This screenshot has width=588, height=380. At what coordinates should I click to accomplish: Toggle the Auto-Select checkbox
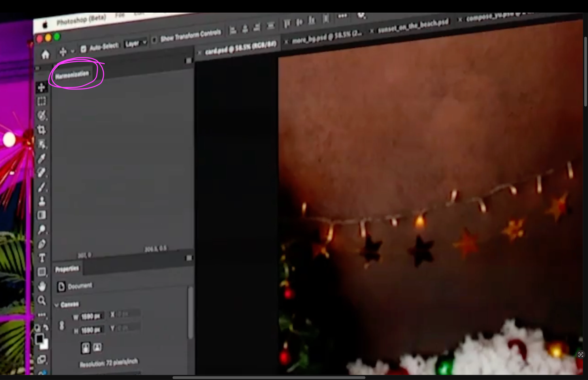[83, 49]
